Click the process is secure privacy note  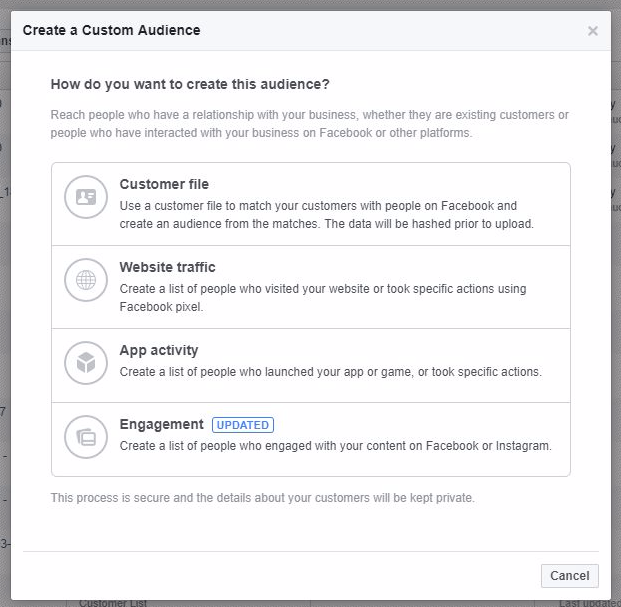(x=263, y=498)
